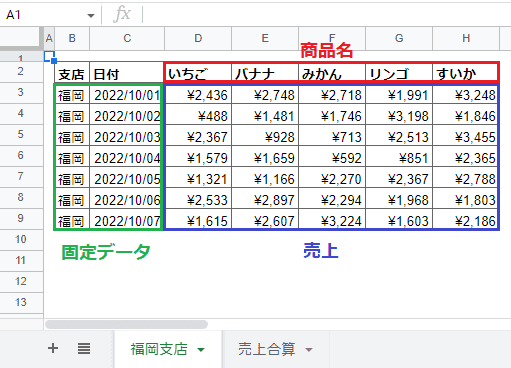Viewport: 511px width, 368px height.
Task: Open the 福岡支店 tab dropdown arrow
Action: (201, 350)
